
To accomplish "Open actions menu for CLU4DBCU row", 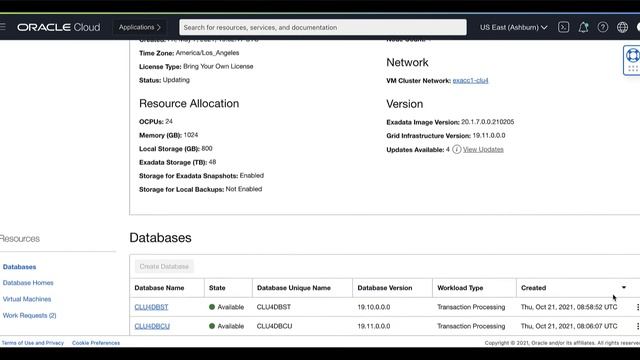I will click(637, 326).
